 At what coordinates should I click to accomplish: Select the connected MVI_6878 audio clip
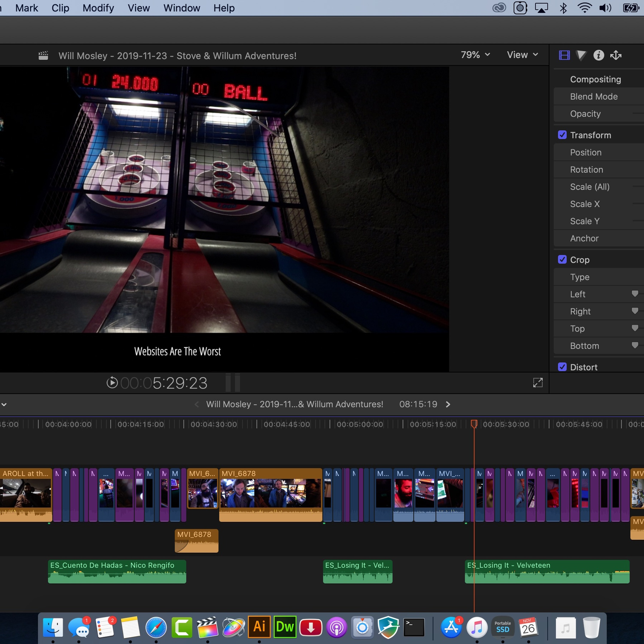tap(197, 541)
